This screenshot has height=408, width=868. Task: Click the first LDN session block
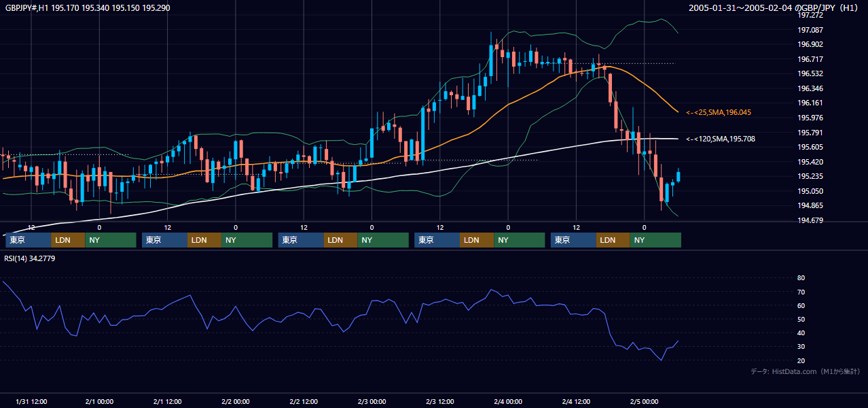pos(68,240)
